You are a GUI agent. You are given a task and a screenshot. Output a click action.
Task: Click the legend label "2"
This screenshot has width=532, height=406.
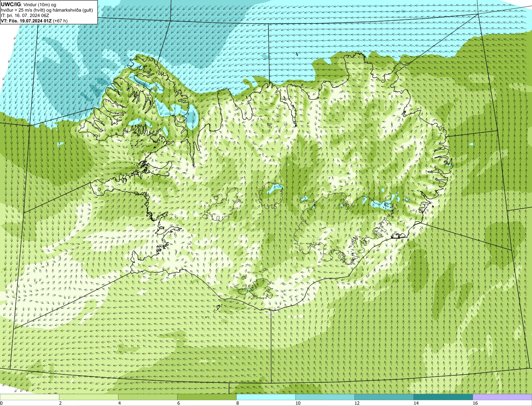(60, 403)
